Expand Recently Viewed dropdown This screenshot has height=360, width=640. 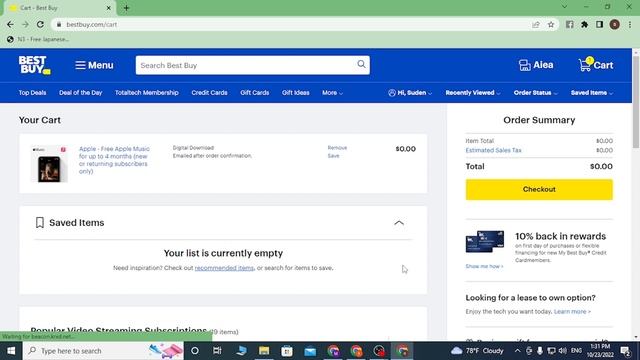pyautogui.click(x=473, y=93)
